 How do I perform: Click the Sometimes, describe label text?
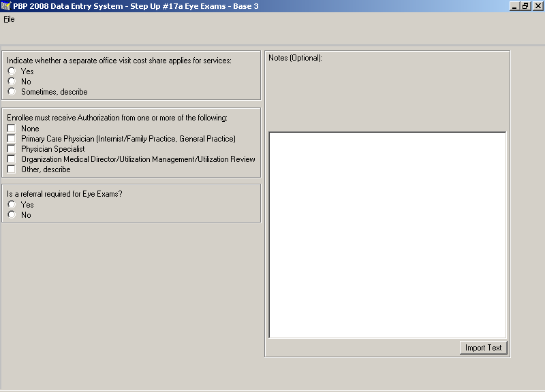pyautogui.click(x=54, y=92)
